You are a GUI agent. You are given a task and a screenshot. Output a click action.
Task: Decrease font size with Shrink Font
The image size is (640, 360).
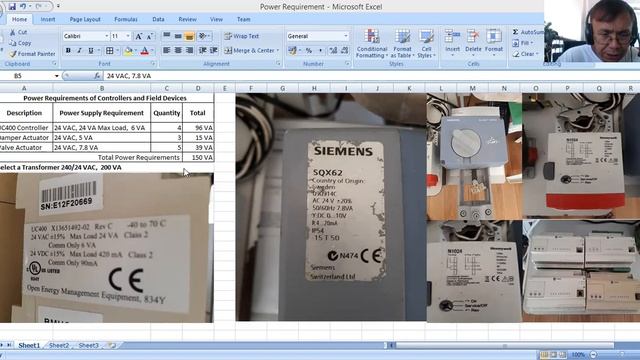[x=150, y=36]
